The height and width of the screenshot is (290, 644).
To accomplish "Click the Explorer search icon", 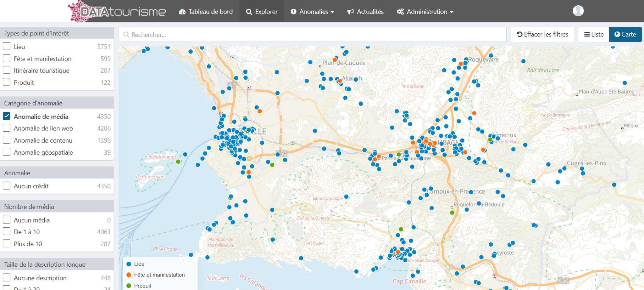I will 249,12.
